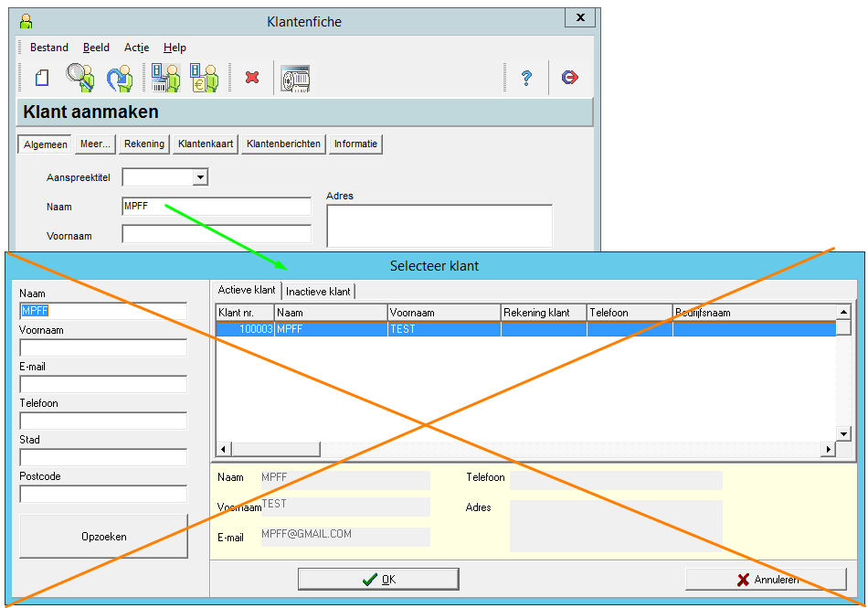Select the Inactieve klant tab
The height and width of the screenshot is (608, 868).
[318, 292]
